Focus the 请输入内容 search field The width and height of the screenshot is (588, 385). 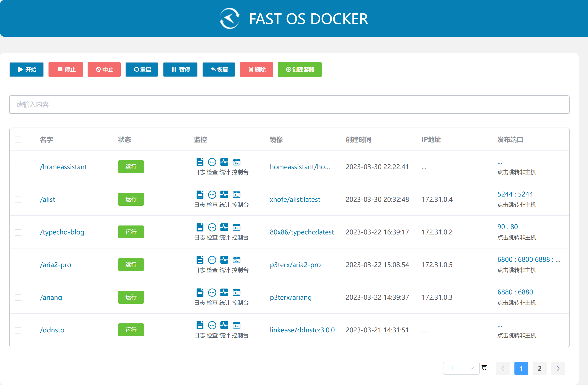pyautogui.click(x=289, y=105)
